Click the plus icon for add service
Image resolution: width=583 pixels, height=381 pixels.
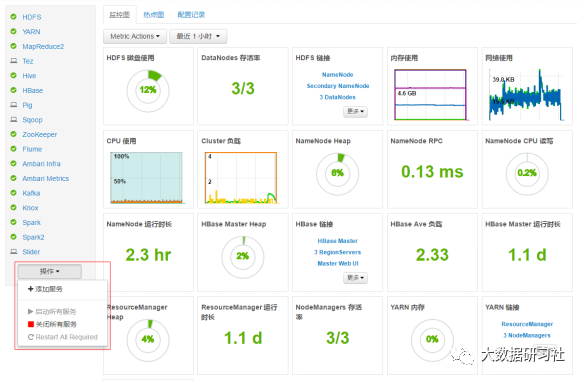[30, 289]
